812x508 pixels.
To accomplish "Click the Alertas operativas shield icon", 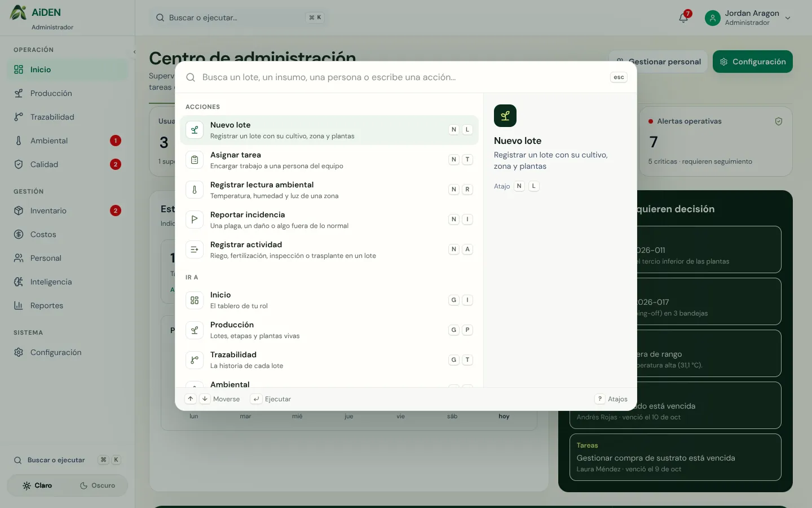I will point(779,121).
